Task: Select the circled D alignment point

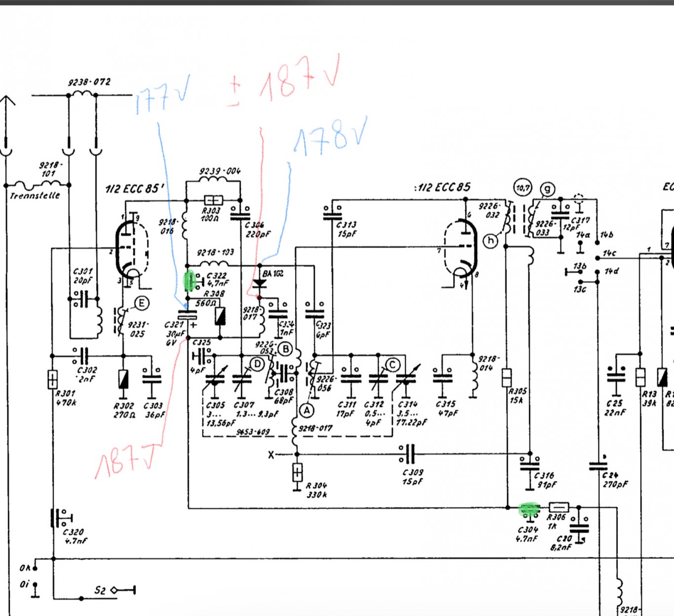Action: click(x=257, y=365)
